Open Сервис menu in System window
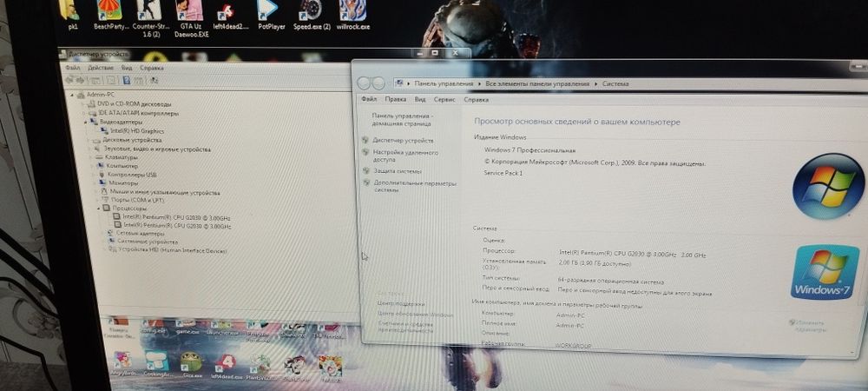 pos(444,100)
